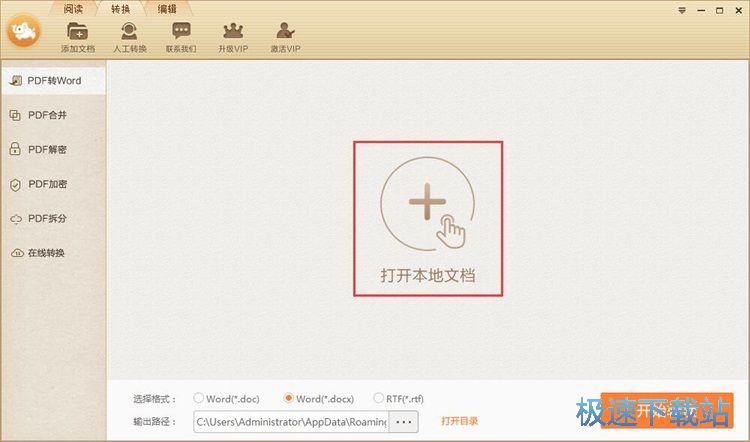The image size is (750, 442).
Task: Open the title bar dropdown menu icon
Action: pyautogui.click(x=682, y=11)
